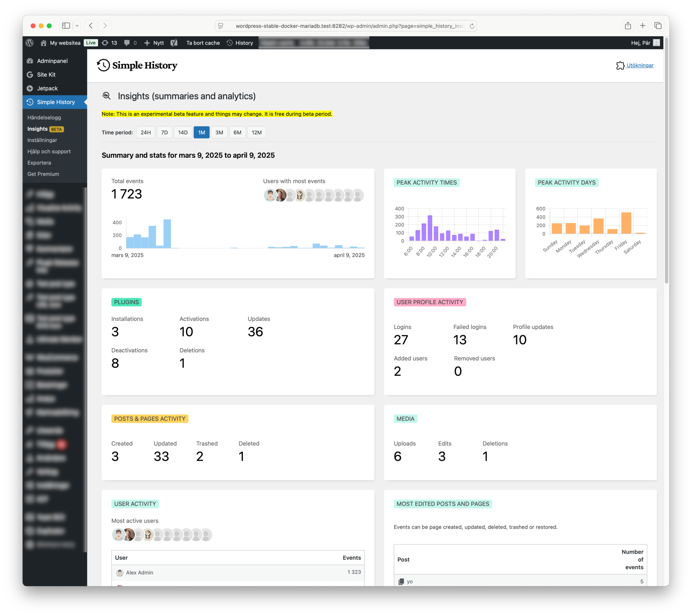Image resolution: width=692 pixels, height=616 pixels.
Task: Reload the page with the browser refresh icon
Action: pos(472,25)
